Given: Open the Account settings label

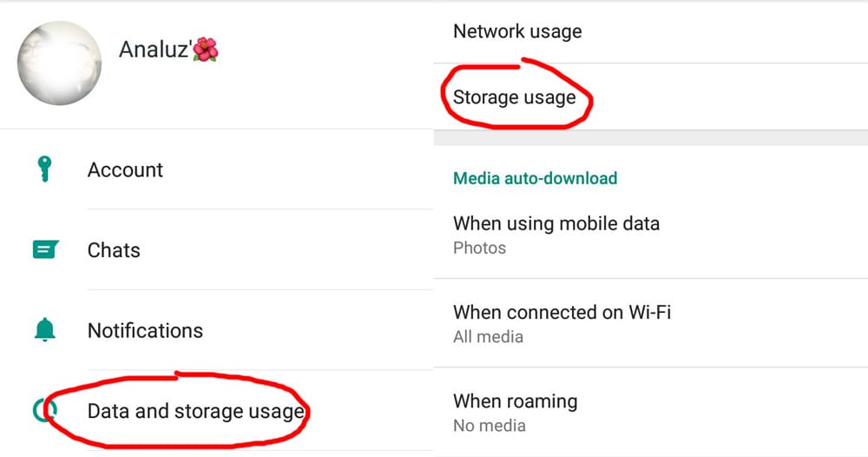Looking at the screenshot, I should (125, 169).
